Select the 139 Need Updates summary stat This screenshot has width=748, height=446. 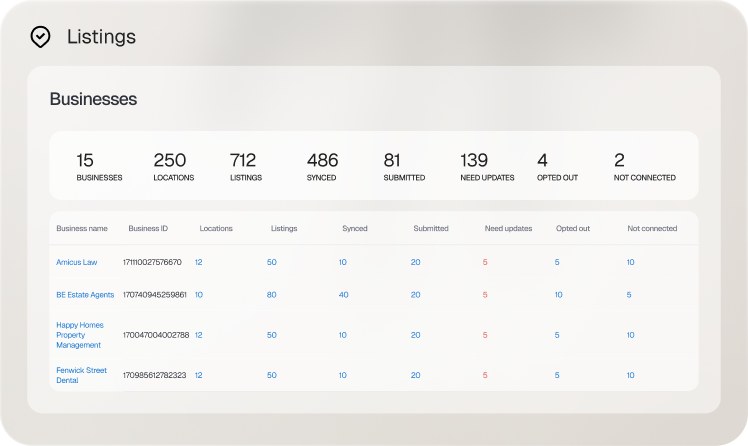tap(487, 166)
